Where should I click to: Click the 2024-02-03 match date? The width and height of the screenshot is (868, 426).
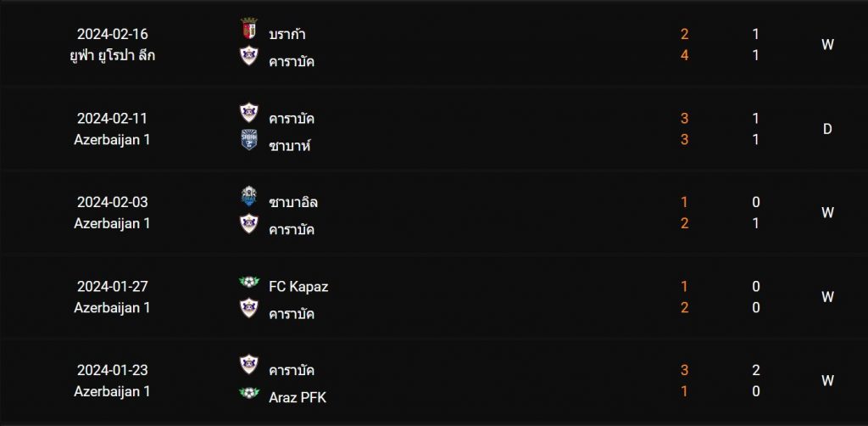coord(113,202)
